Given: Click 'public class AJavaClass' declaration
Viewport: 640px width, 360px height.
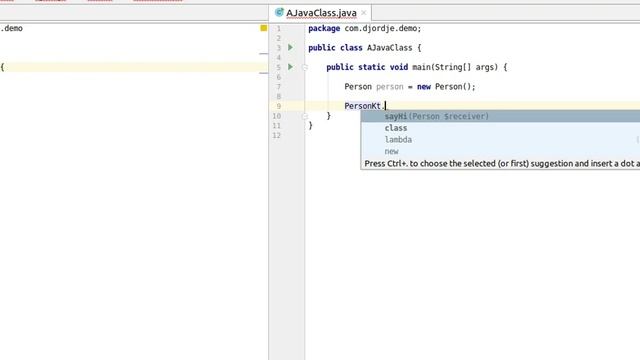Looking at the screenshot, I should (364, 48).
